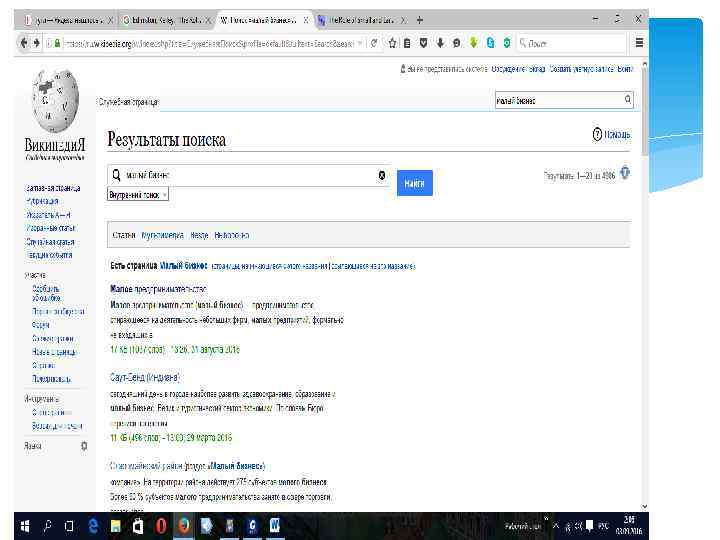The image size is (720, 540).
Task: Click the browser Поиск search box
Action: [571, 43]
